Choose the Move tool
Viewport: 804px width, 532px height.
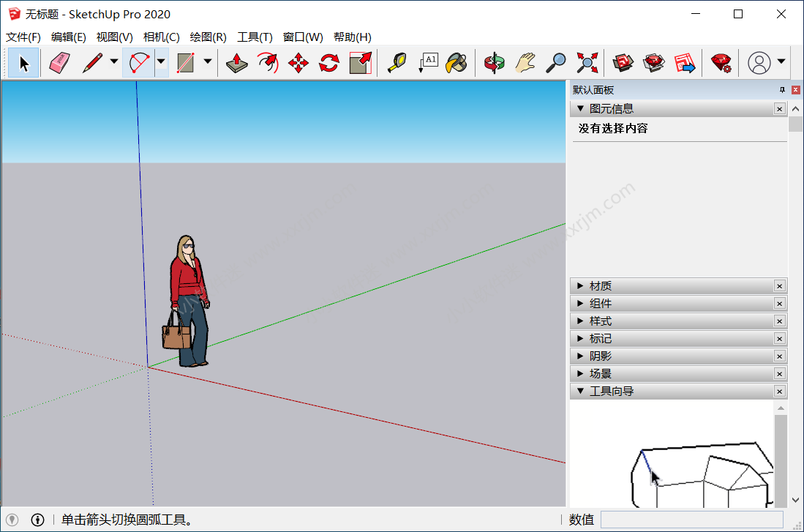[x=298, y=63]
